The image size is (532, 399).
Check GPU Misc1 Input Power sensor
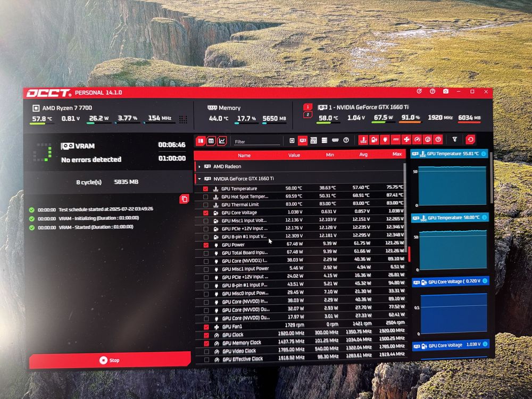click(x=206, y=269)
